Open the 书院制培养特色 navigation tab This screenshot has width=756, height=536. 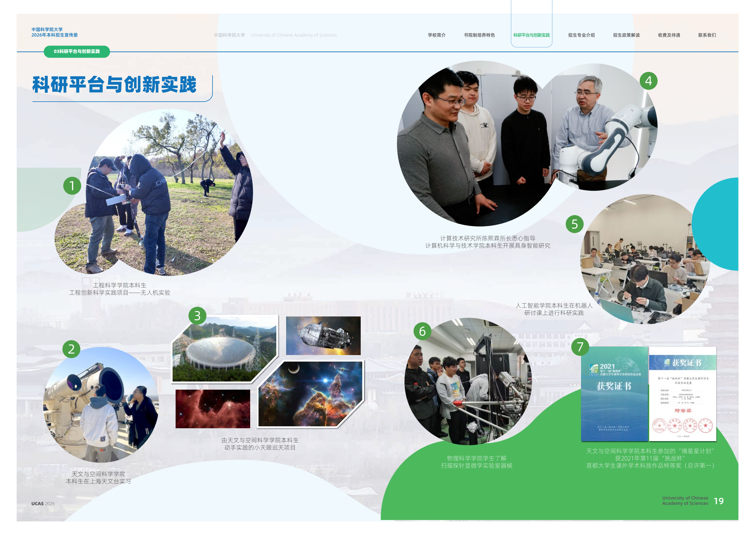click(x=479, y=35)
